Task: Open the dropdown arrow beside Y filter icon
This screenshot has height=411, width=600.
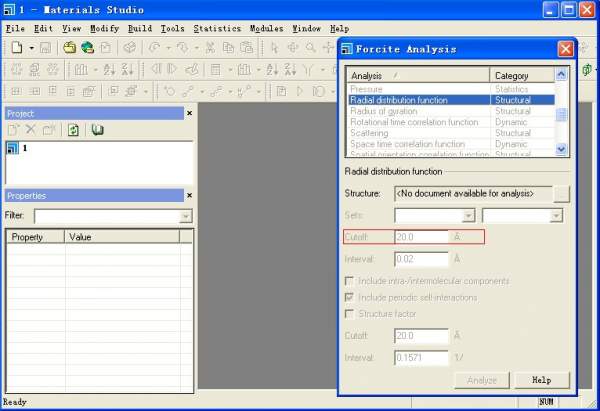Action: pos(322,70)
